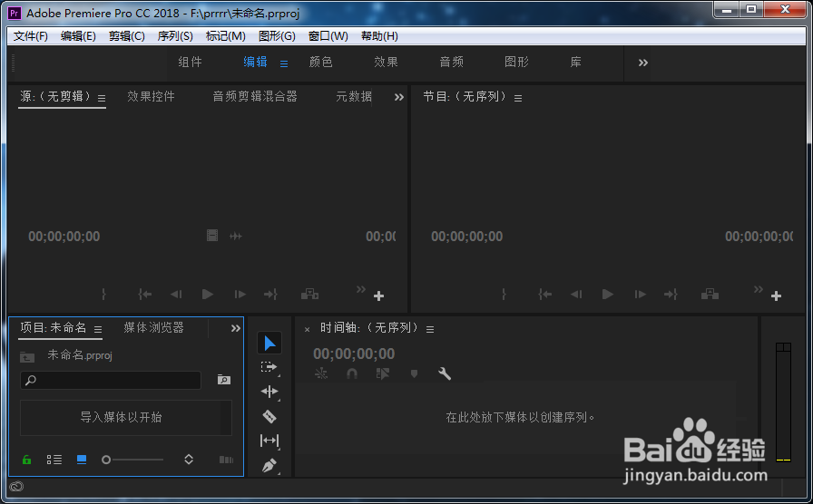Click Creative Cloud status icon

click(16, 487)
